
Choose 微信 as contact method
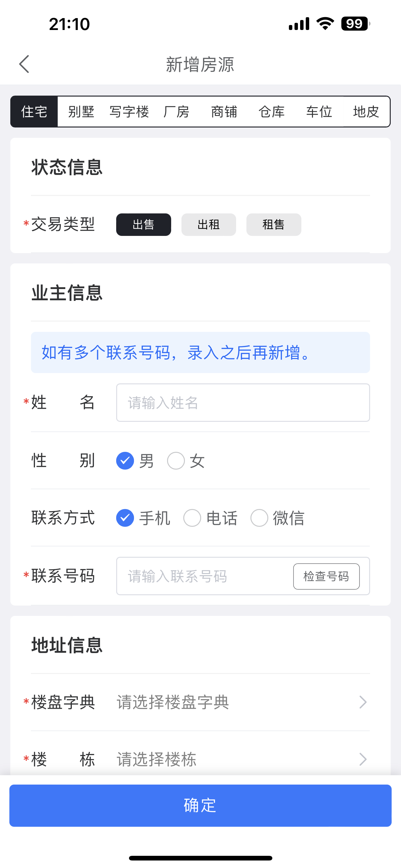(x=259, y=518)
